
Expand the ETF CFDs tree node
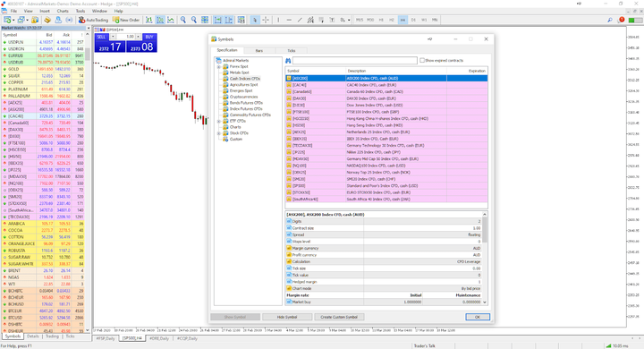219,122
